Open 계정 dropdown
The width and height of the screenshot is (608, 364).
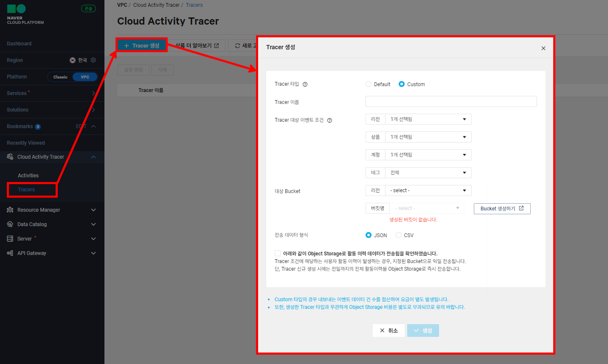pos(428,155)
